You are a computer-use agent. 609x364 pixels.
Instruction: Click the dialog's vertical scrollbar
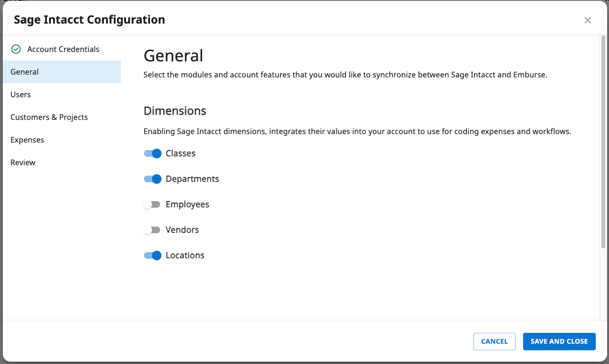[603, 142]
